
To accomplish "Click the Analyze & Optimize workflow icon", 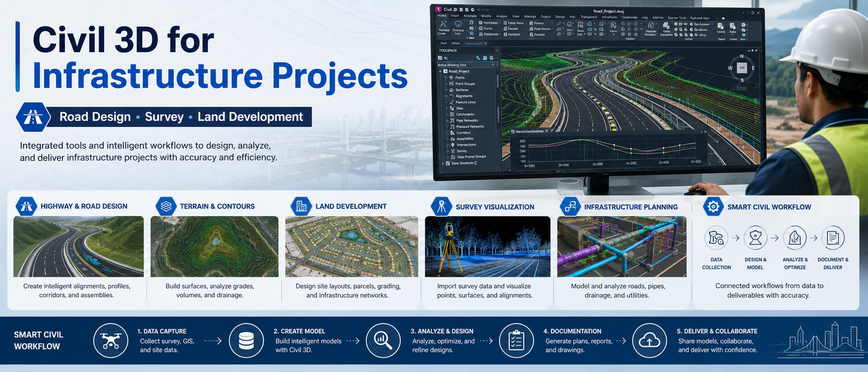I will coord(795,238).
